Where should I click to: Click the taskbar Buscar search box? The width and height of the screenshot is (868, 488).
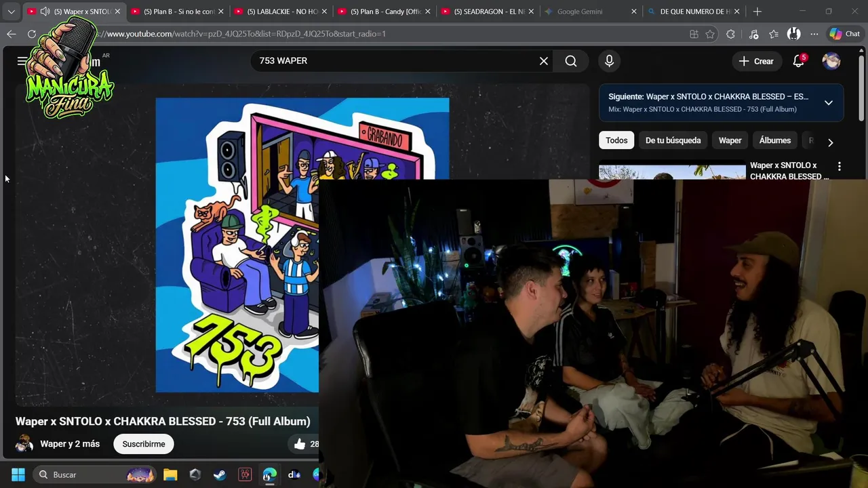[94, 474]
